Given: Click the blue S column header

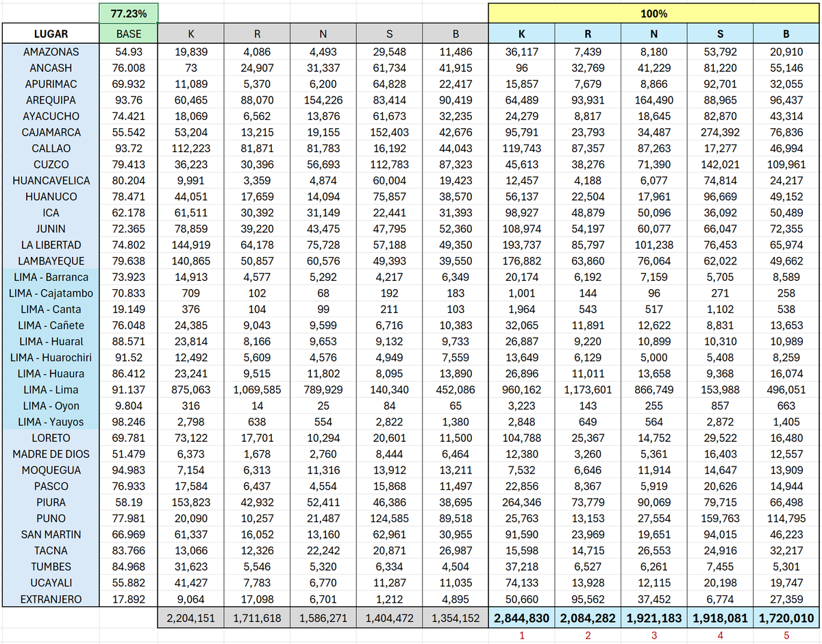Looking at the screenshot, I should click(x=721, y=34).
